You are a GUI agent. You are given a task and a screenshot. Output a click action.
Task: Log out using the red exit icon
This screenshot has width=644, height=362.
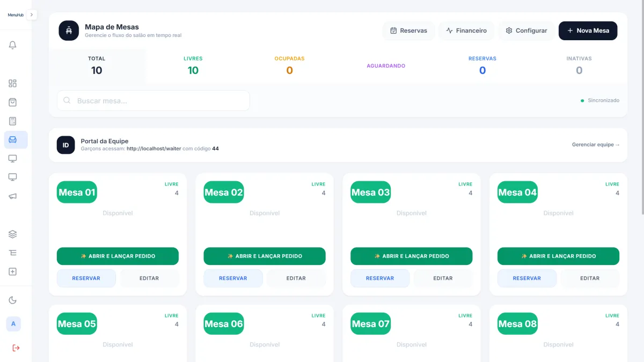pos(16,348)
